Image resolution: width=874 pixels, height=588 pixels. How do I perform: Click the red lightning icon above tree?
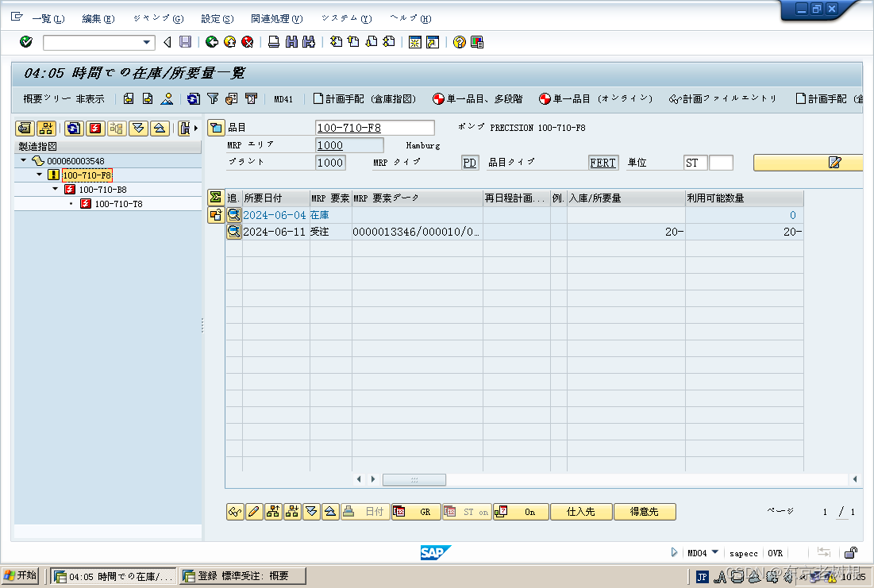pos(95,129)
